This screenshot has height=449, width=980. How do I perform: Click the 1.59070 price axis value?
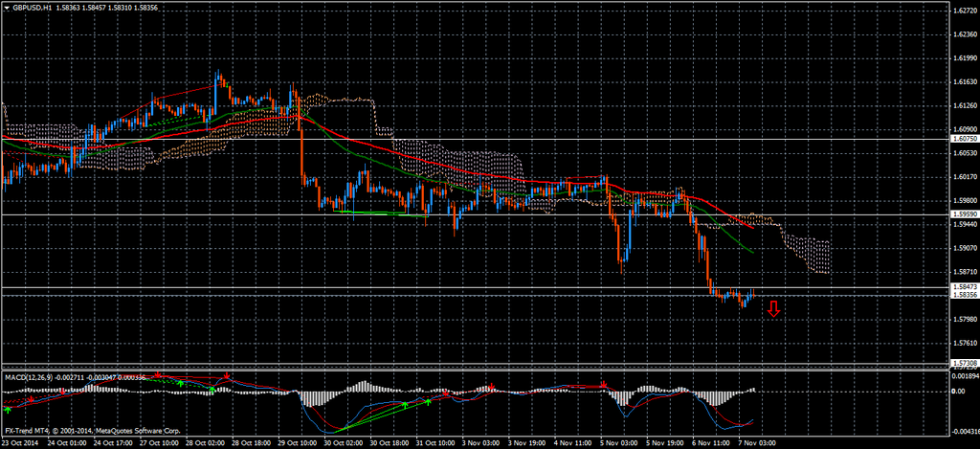[965, 248]
